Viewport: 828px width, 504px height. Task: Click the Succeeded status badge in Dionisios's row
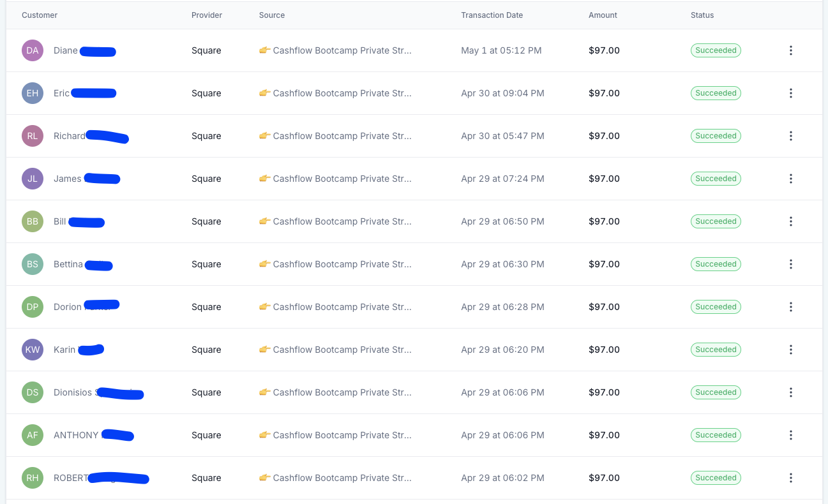coord(716,392)
